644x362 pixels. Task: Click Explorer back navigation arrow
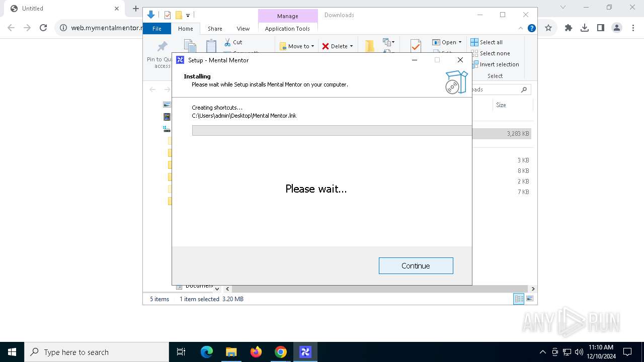[x=152, y=89]
